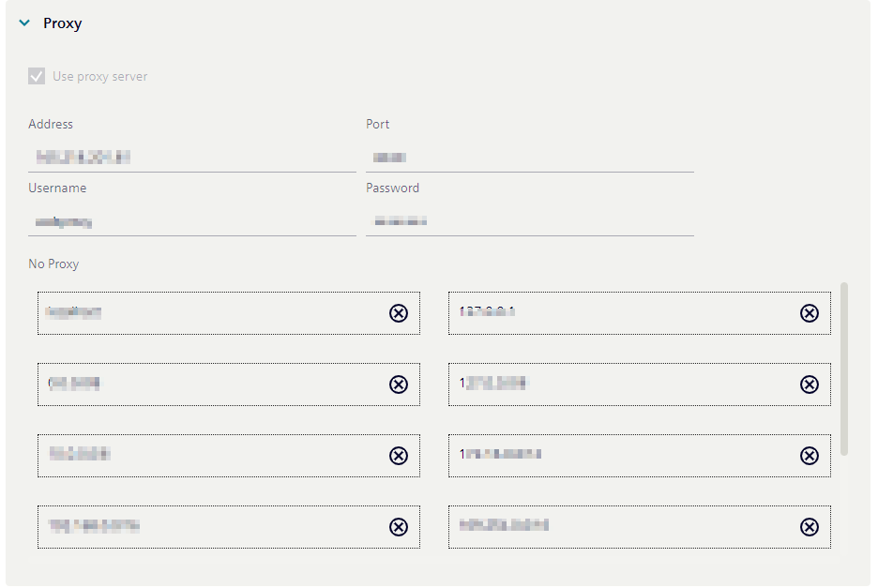Remove the bottom-right no-proxy entry
Image resolution: width=878 pixels, height=588 pixels.
[x=810, y=527]
